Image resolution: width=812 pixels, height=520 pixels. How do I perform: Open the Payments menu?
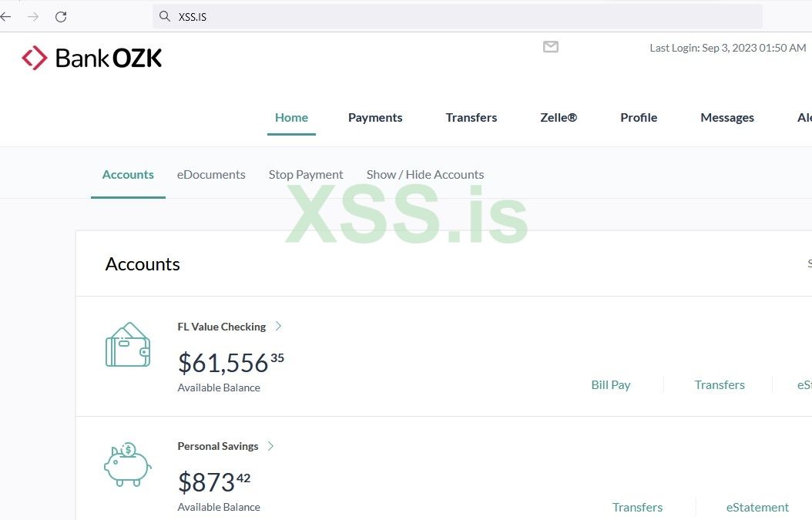375,118
